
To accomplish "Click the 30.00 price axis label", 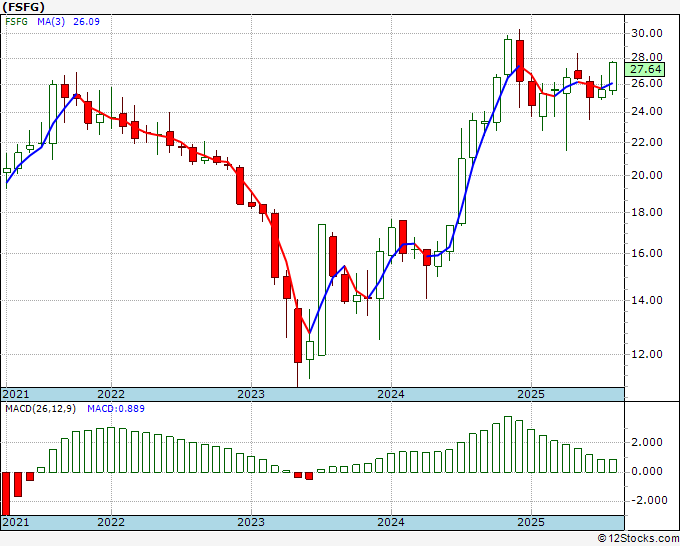I will 647,33.
